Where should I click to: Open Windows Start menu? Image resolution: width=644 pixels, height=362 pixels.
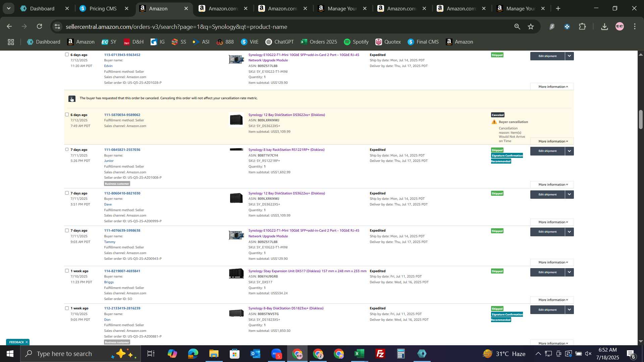(10, 354)
